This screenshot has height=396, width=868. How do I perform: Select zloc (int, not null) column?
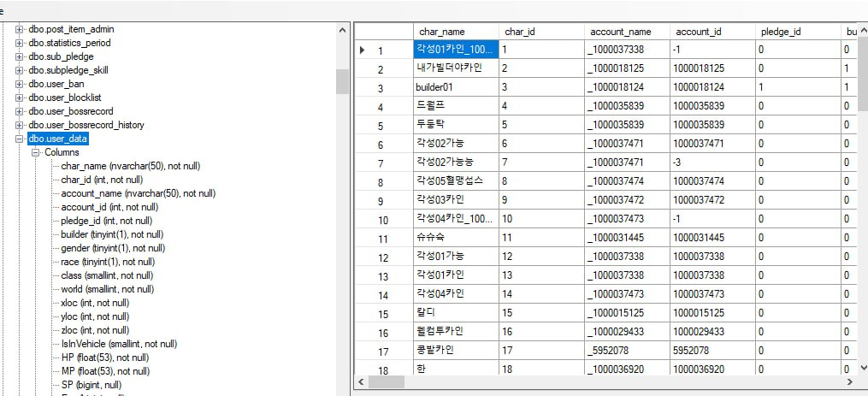[x=95, y=330]
